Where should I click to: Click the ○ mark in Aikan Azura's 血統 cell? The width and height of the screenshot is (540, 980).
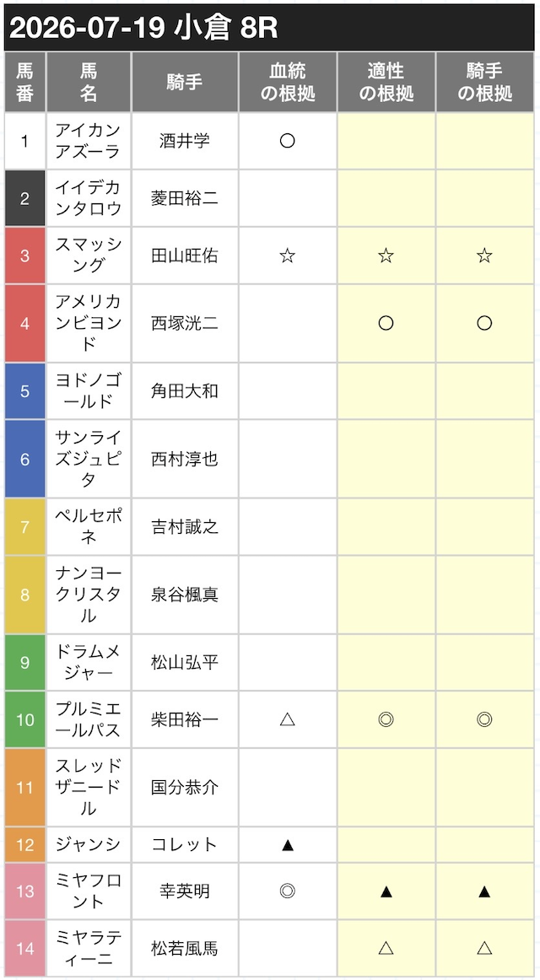tap(287, 141)
